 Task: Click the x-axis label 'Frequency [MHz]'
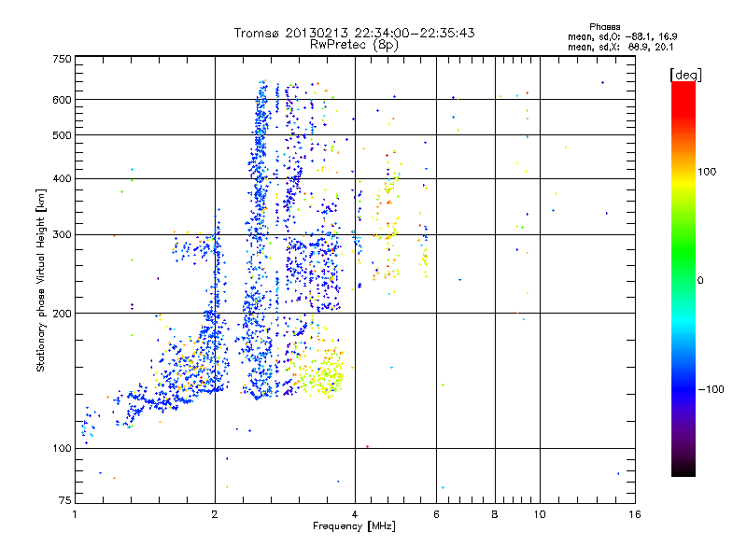pyautogui.click(x=354, y=526)
